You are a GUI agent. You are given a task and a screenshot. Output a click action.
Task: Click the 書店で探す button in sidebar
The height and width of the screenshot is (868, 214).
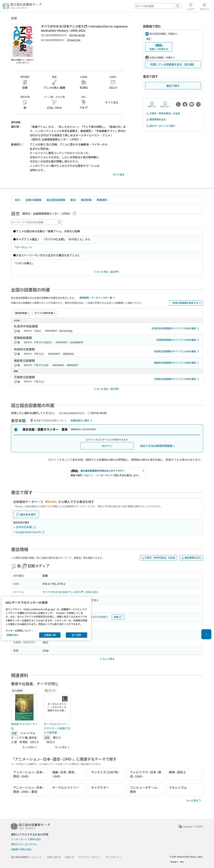pos(173,86)
